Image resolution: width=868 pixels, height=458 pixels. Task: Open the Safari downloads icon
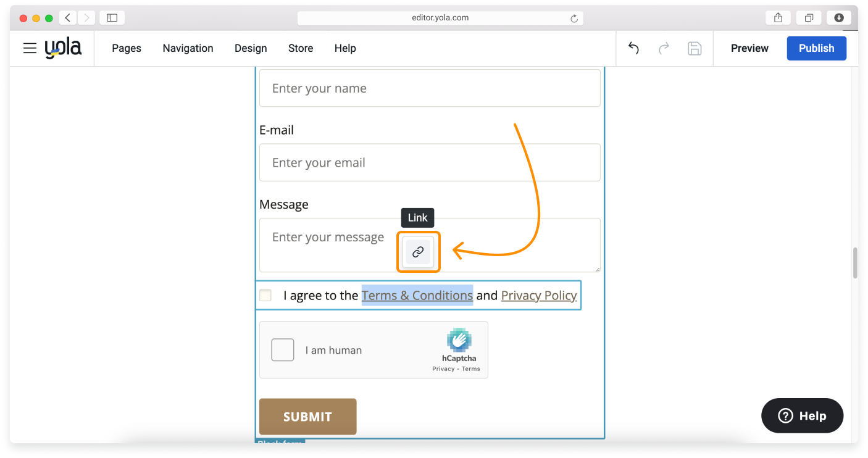[839, 18]
